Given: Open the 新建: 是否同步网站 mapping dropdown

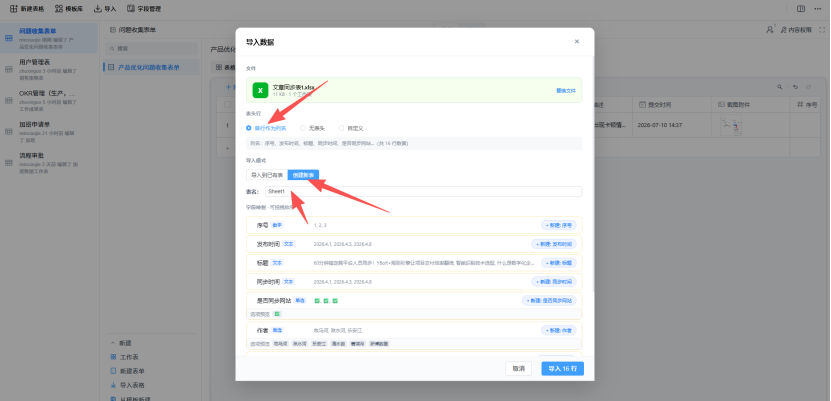Looking at the screenshot, I should point(549,300).
